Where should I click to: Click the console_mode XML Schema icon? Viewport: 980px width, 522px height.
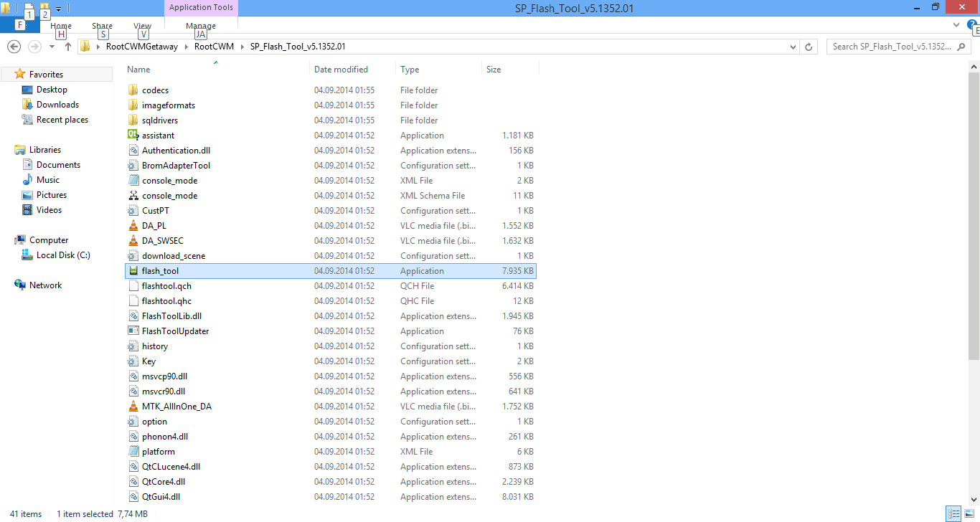pyautogui.click(x=133, y=196)
